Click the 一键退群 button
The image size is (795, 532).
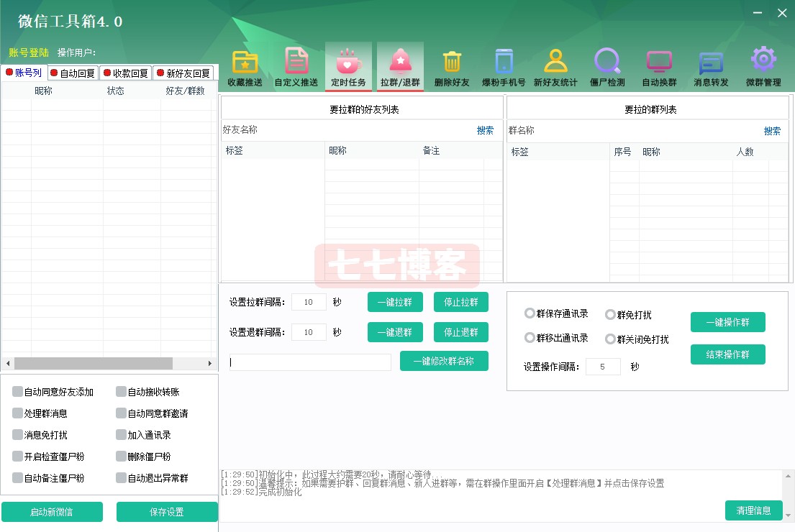coord(395,332)
